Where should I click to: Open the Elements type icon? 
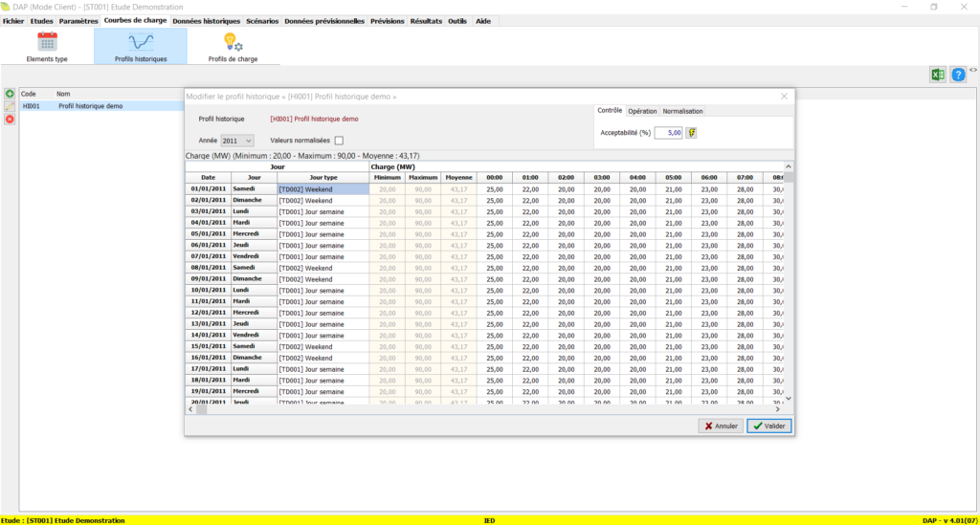click(x=47, y=41)
